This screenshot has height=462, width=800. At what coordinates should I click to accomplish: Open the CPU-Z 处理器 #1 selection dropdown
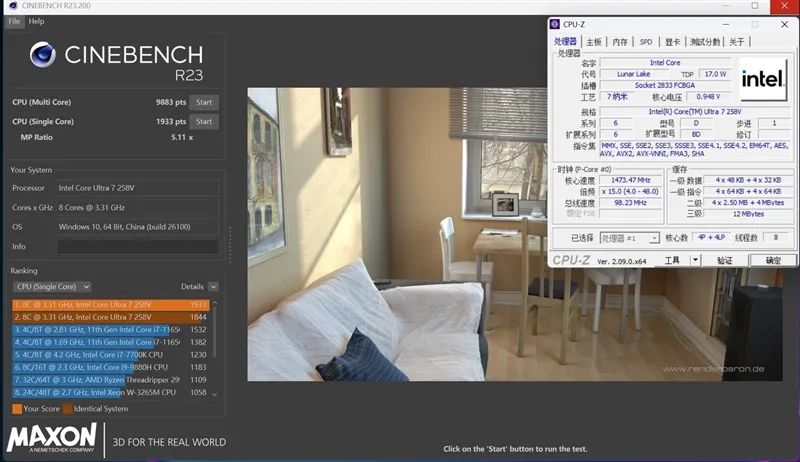pos(629,238)
